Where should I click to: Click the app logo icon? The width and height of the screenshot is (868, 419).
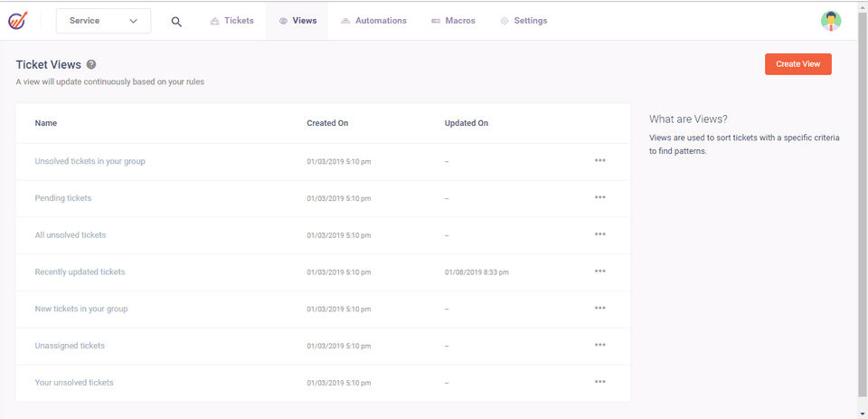pos(18,20)
